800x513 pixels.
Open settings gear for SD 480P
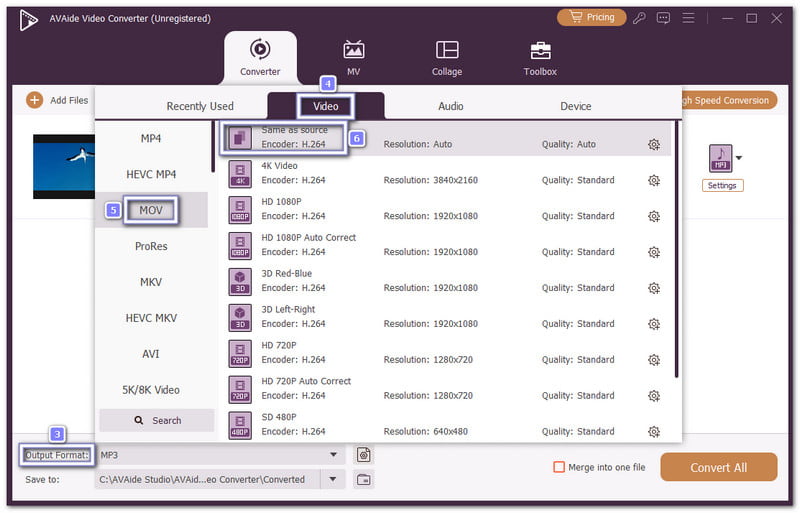point(654,432)
